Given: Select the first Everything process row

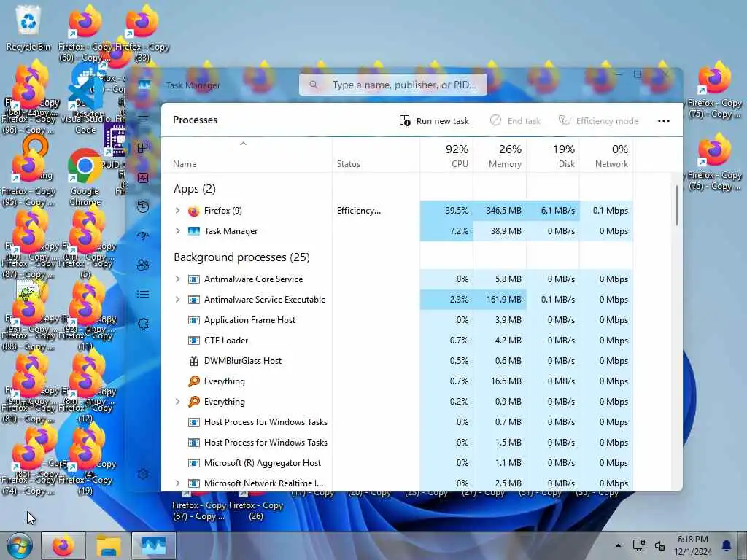Looking at the screenshot, I should click(397, 381).
